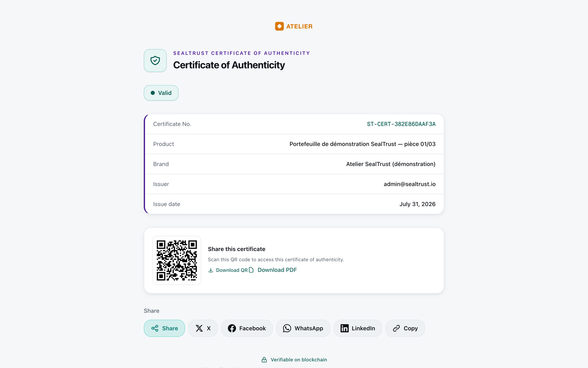Click the shield checkmark certificate icon
The width and height of the screenshot is (588, 368).
click(x=155, y=60)
